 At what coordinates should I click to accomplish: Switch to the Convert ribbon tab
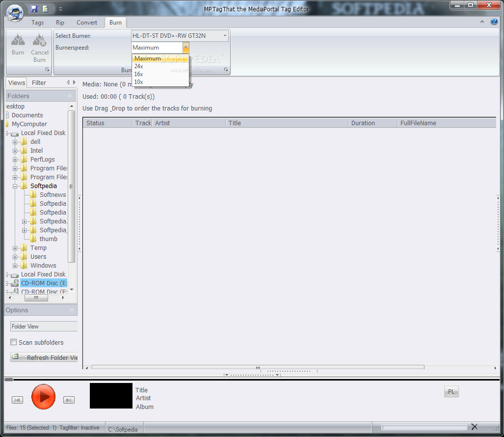[86, 23]
